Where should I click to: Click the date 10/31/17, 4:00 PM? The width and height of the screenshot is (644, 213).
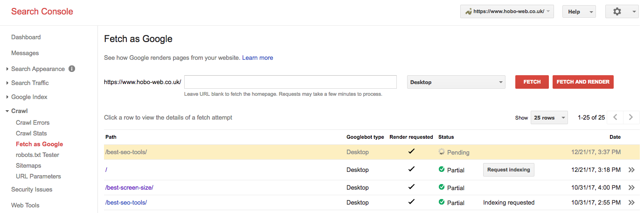coord(596,188)
